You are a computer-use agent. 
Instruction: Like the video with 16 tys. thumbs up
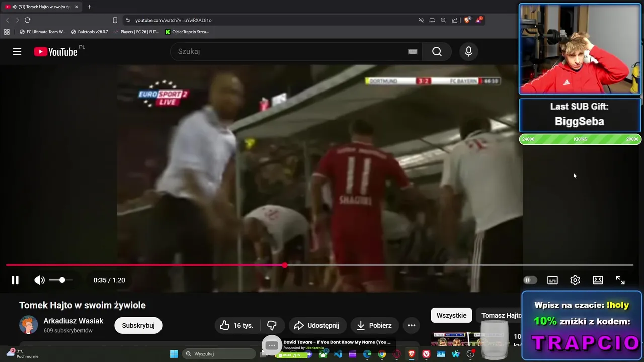(237, 325)
